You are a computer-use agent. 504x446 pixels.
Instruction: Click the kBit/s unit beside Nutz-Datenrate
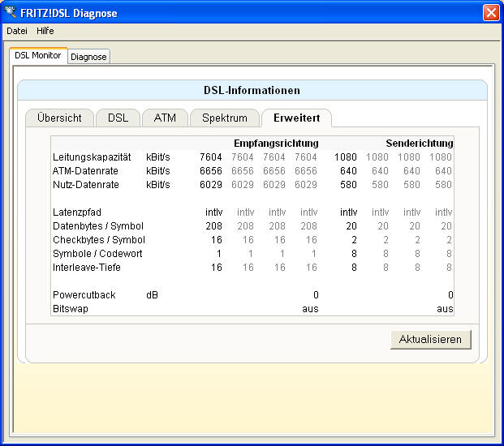click(157, 185)
